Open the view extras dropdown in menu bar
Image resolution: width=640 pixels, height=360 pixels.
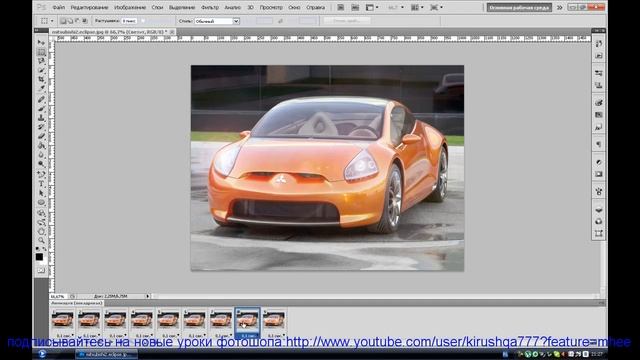[x=372, y=7]
